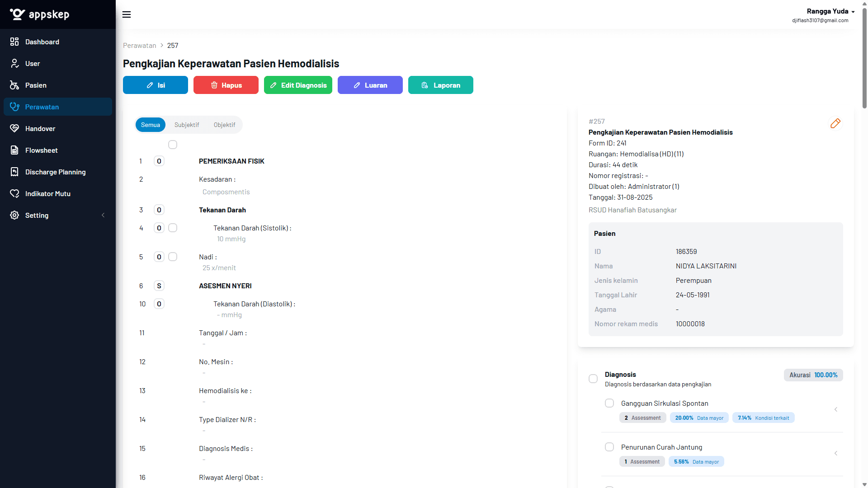Click the Dashboard grid icon
The height and width of the screenshot is (488, 868).
pos(14,42)
